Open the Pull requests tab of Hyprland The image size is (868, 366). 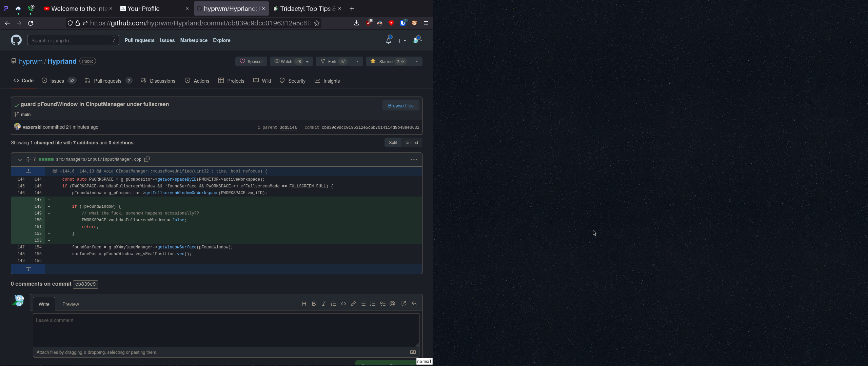108,81
